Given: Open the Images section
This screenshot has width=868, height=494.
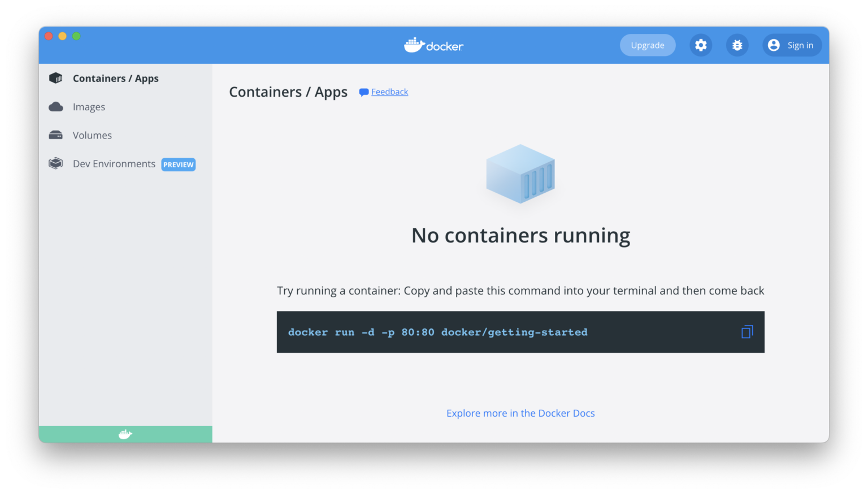Looking at the screenshot, I should coord(89,106).
